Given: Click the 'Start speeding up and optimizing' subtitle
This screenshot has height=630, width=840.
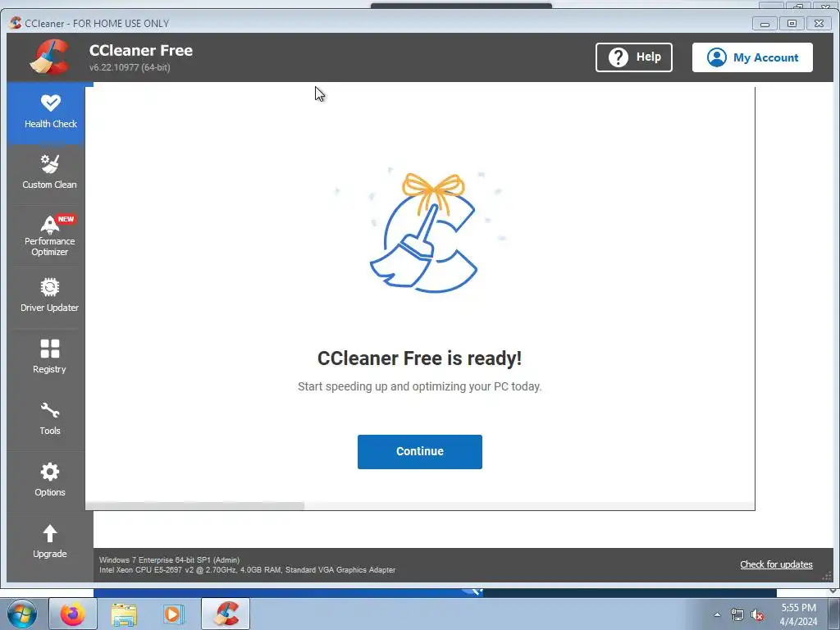Looking at the screenshot, I should click(x=419, y=387).
